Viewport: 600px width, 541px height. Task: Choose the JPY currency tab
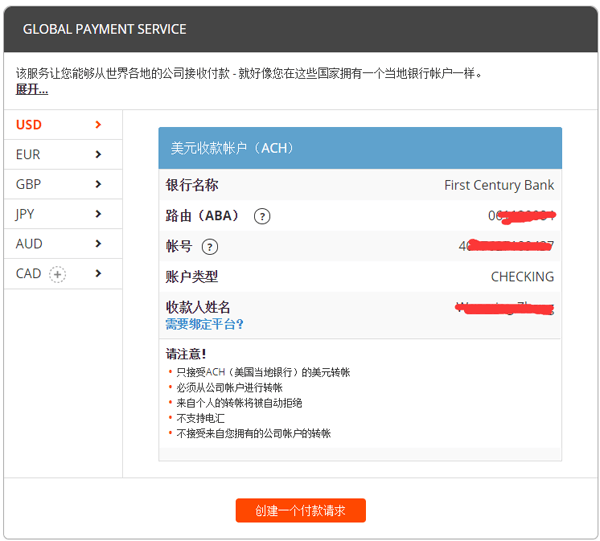[x=63, y=214]
